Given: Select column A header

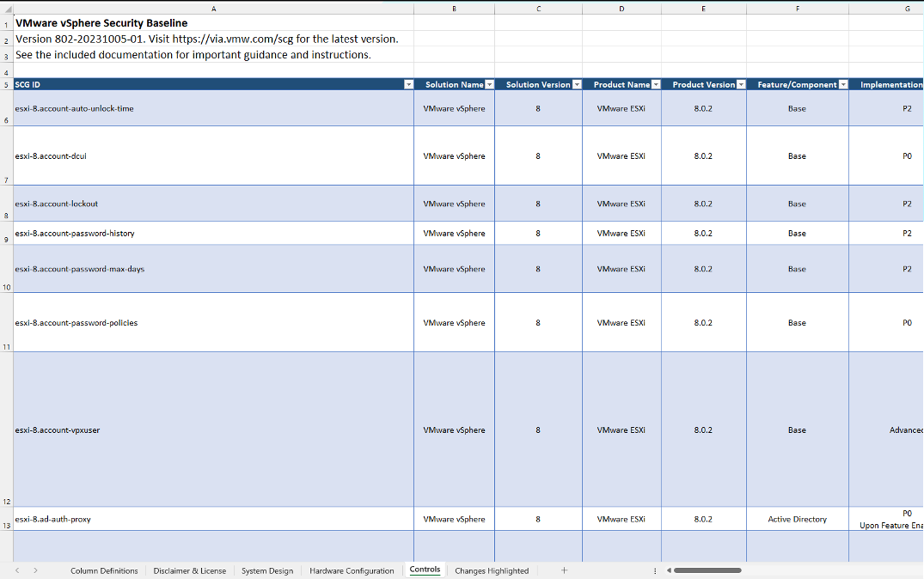Looking at the screenshot, I should coord(213,9).
